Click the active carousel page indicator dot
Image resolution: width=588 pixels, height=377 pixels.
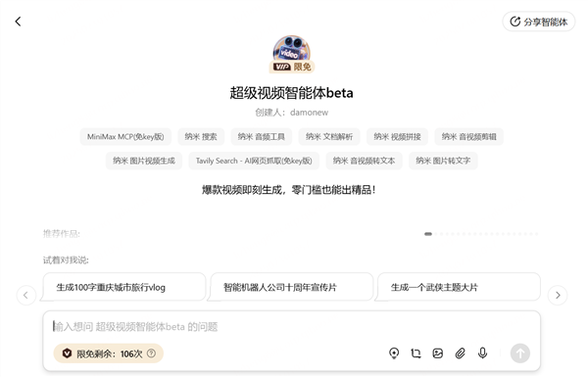tap(428, 234)
